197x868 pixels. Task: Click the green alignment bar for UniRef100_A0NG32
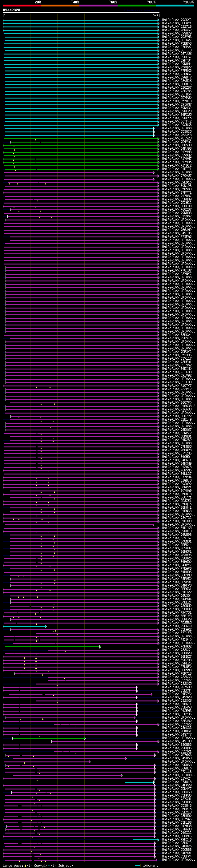[53, 647]
